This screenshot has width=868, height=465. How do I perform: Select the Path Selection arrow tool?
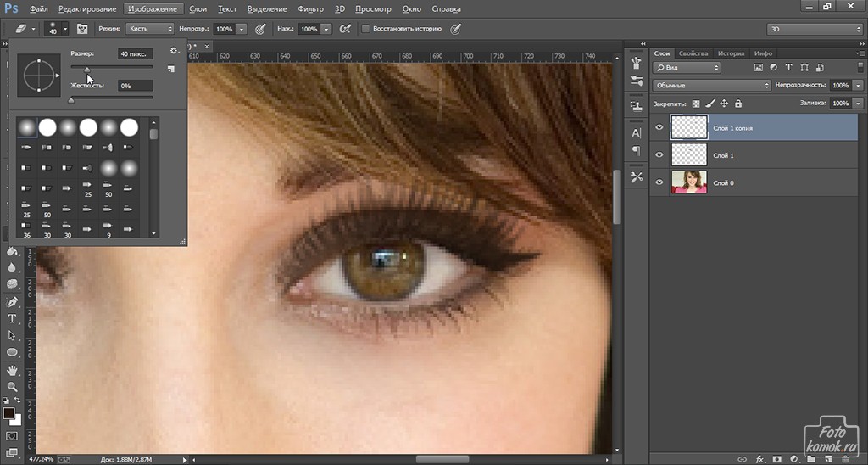(x=12, y=336)
